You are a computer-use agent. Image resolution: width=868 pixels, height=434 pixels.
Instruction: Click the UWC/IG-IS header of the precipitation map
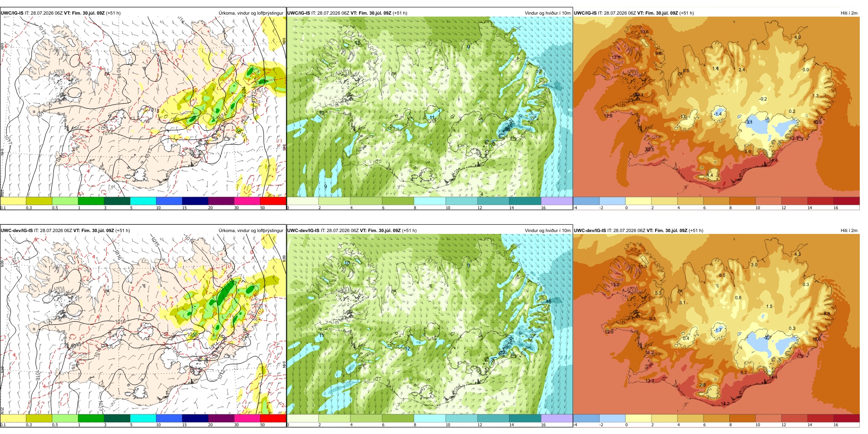tap(60, 13)
